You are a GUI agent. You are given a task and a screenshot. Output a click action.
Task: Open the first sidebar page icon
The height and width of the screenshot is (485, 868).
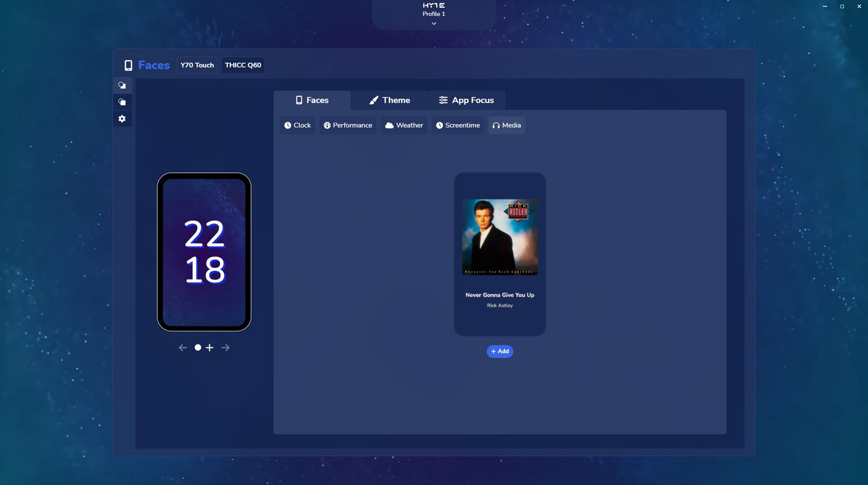click(x=122, y=85)
